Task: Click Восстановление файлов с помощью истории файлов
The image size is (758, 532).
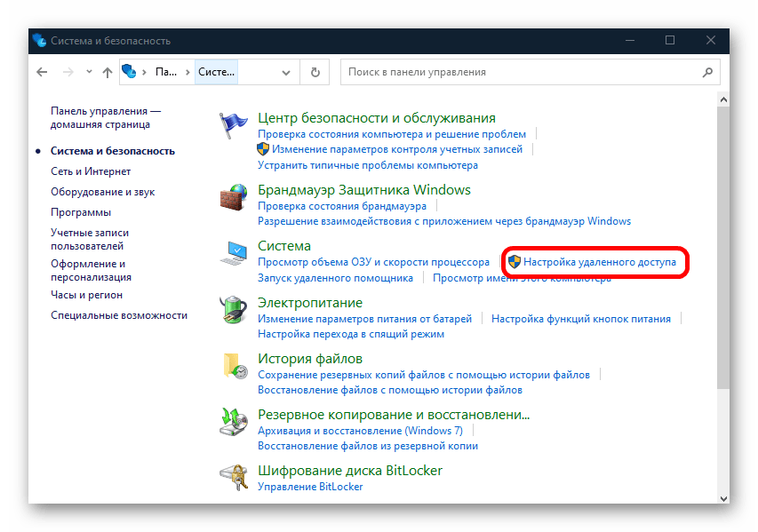Action: point(389,390)
